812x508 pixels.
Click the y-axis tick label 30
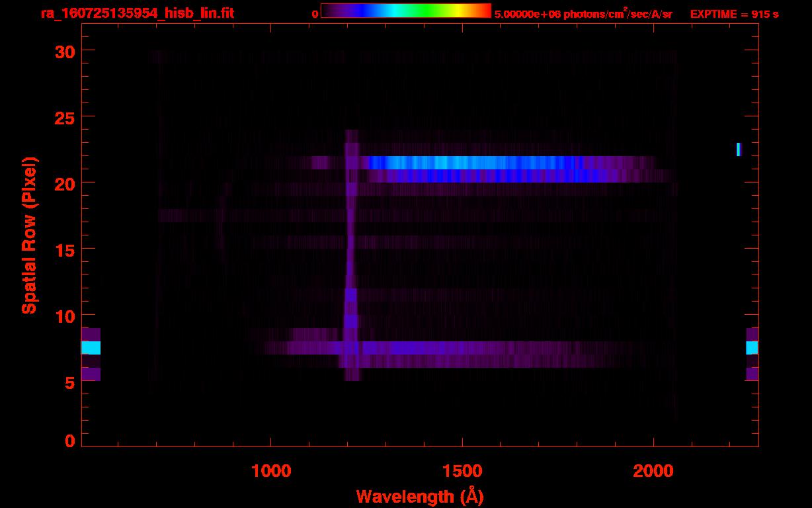tap(65, 51)
